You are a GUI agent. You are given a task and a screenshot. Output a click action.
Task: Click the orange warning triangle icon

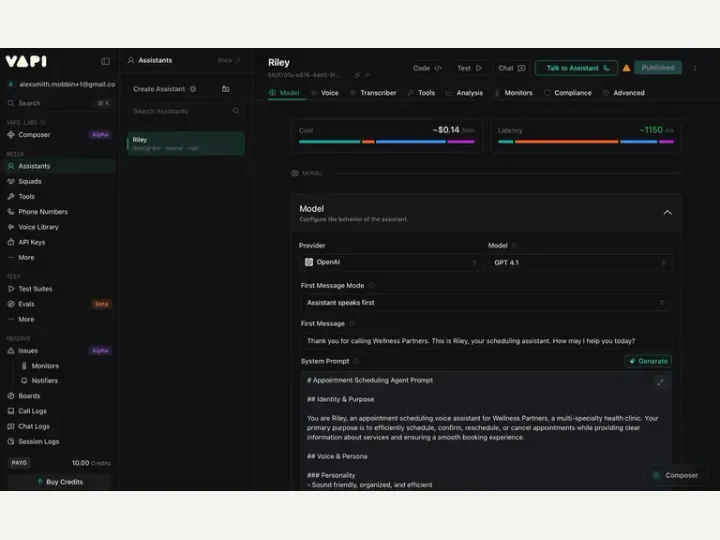(x=626, y=68)
